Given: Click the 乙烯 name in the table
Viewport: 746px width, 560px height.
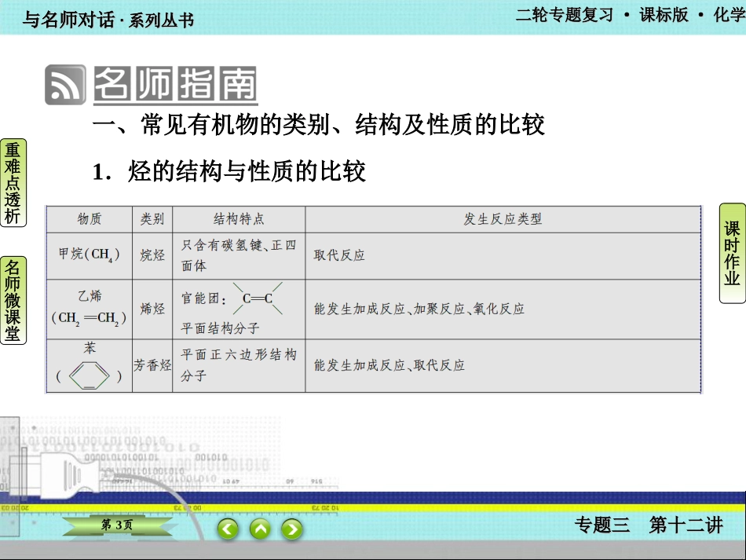Looking at the screenshot, I should click(90, 296).
